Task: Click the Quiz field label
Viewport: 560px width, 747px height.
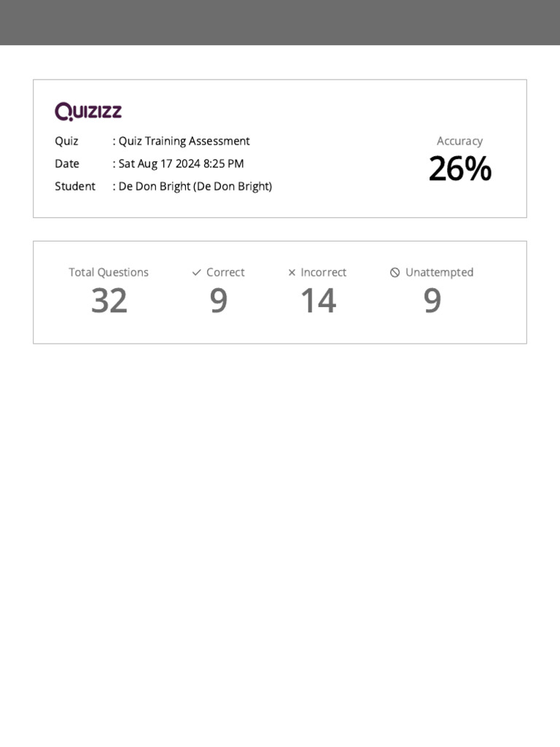Action: tap(66, 141)
